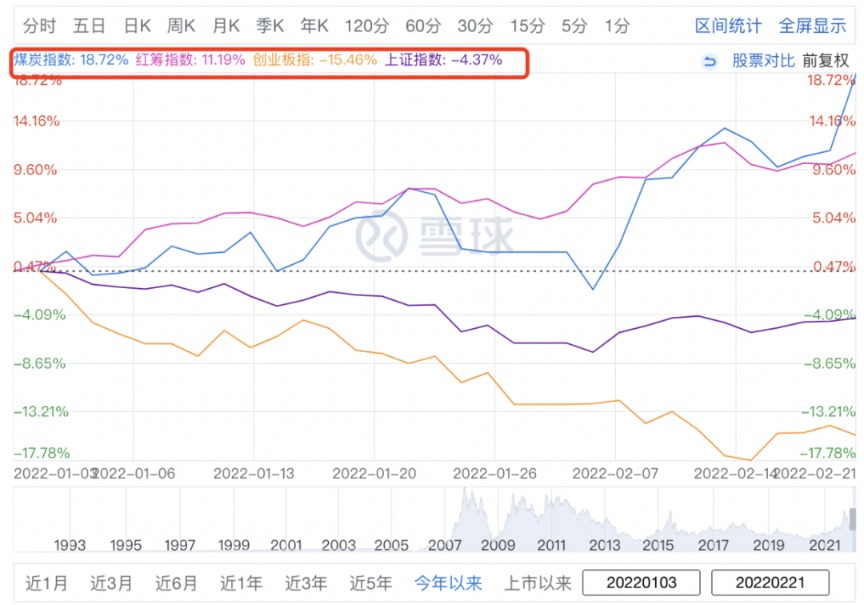Select the 近1月 time range

(x=46, y=583)
